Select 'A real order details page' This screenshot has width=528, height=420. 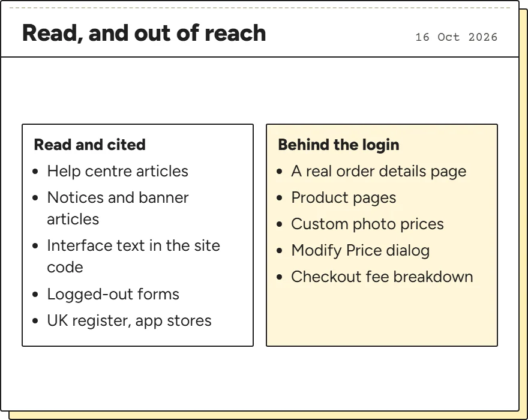tap(379, 171)
